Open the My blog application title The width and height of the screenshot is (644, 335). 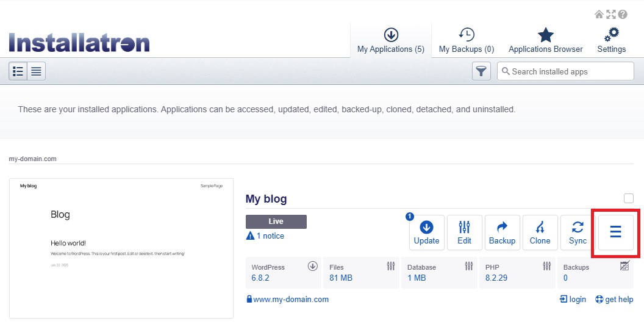266,199
